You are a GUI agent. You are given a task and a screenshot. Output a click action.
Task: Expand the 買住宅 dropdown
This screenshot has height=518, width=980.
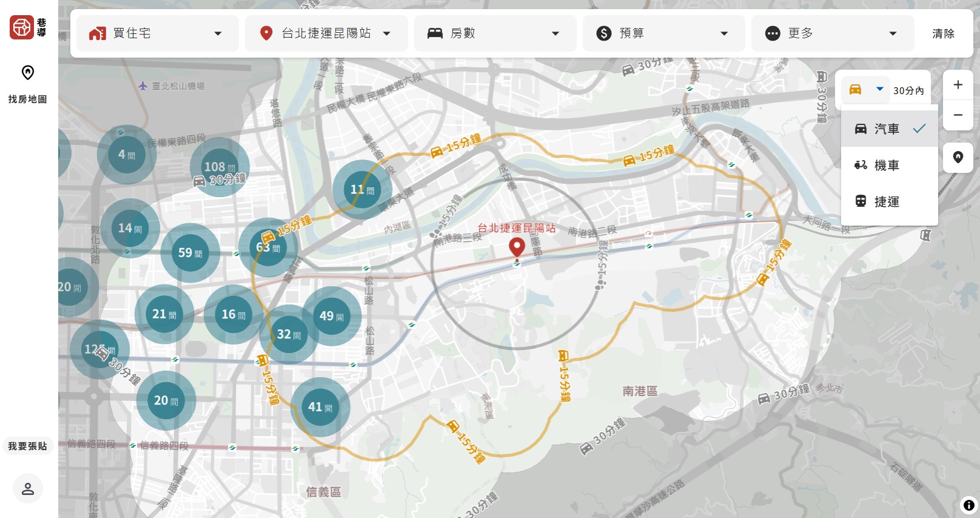(x=158, y=33)
